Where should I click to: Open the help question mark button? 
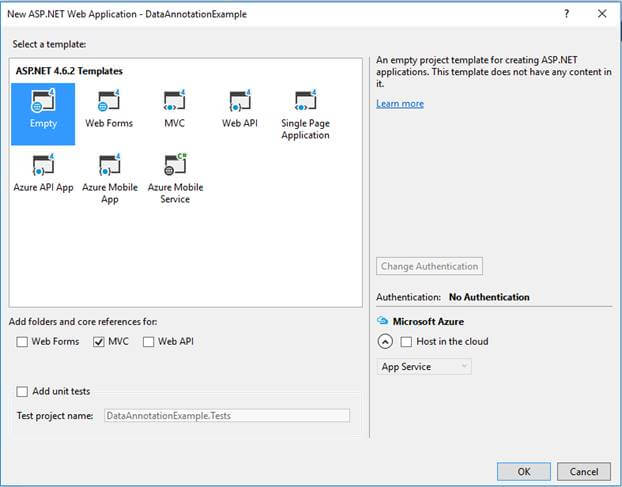(566, 14)
